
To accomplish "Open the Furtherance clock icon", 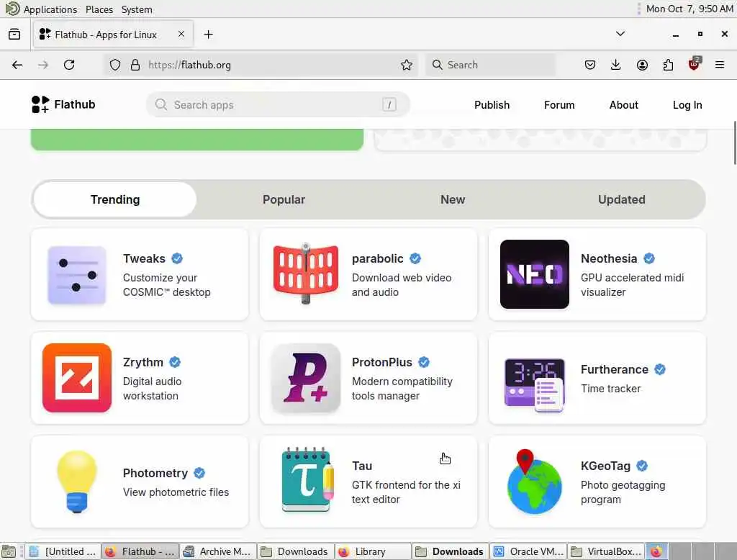I will pos(535,384).
